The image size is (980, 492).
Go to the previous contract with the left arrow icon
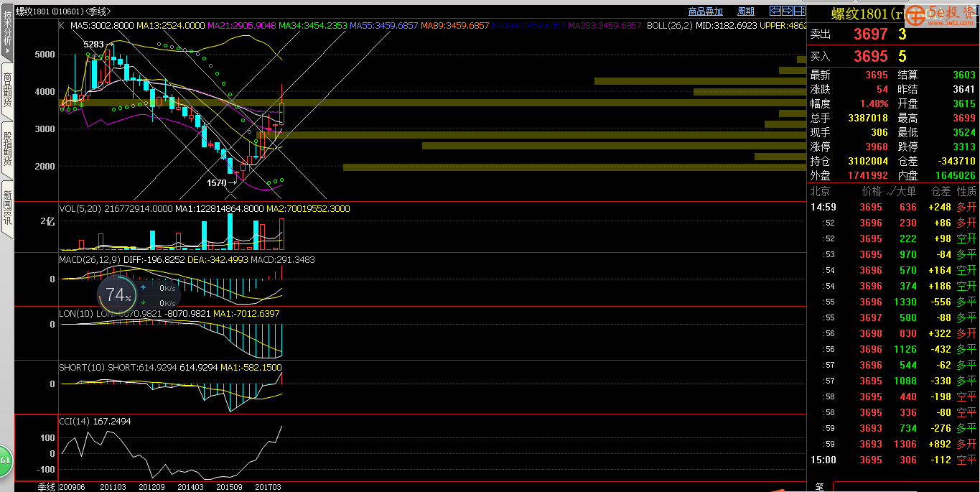(x=775, y=11)
